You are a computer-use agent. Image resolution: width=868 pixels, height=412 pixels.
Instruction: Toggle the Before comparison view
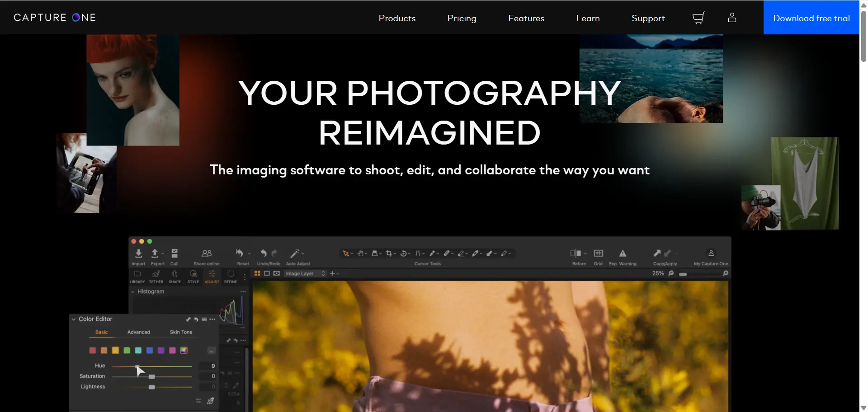tap(576, 253)
